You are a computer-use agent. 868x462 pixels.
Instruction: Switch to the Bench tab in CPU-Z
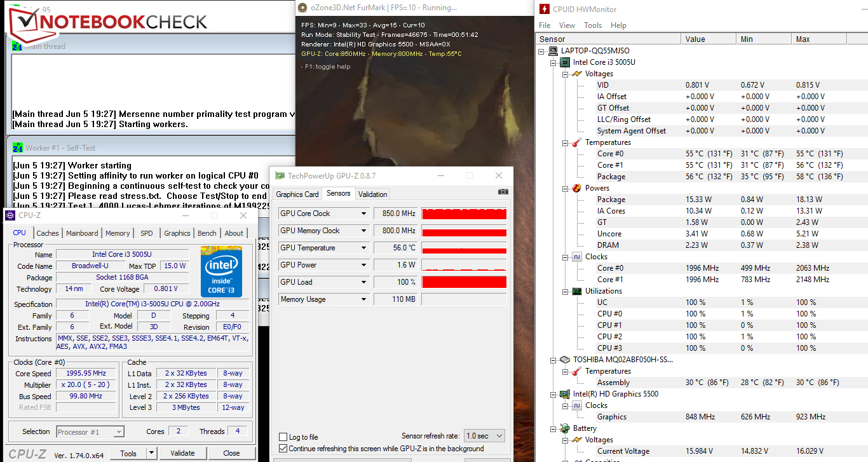tap(207, 233)
